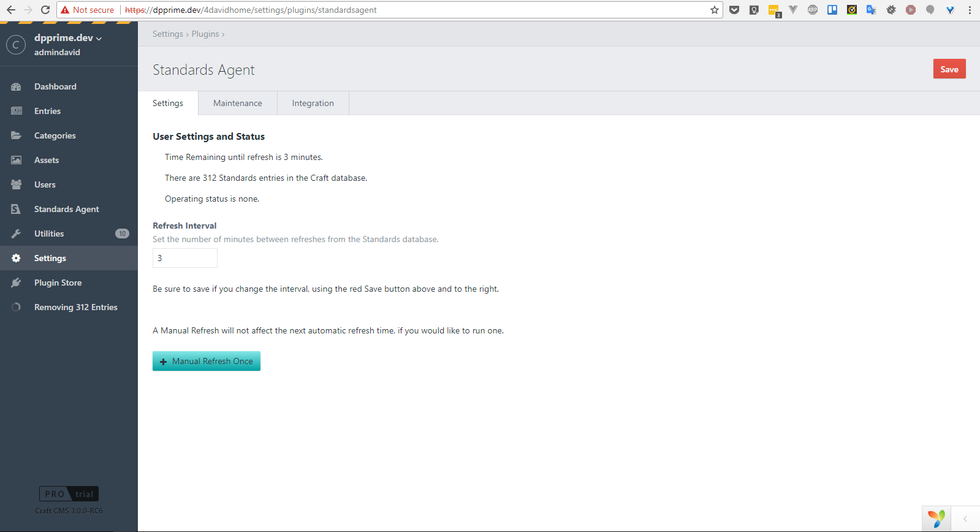
Task: Click the Not secure warning indicator
Action: pyautogui.click(x=88, y=10)
